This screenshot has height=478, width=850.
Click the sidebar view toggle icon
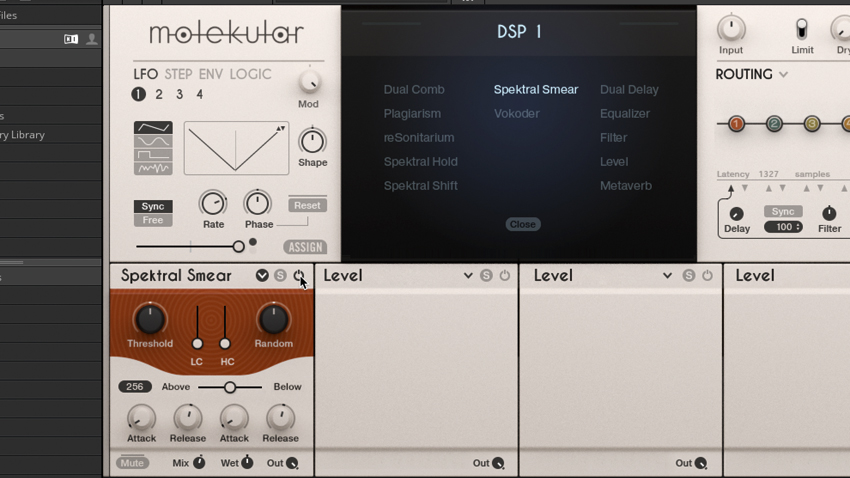coord(71,39)
